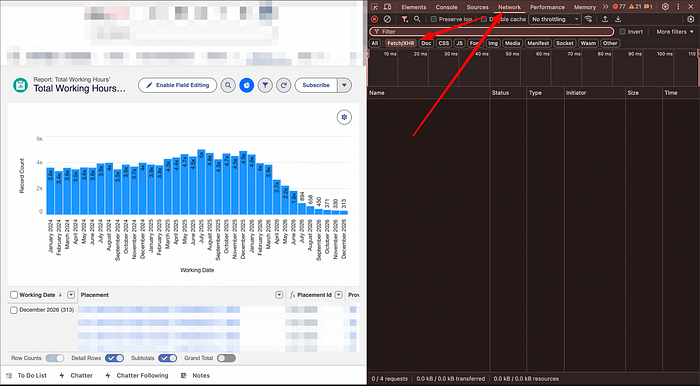The width and height of the screenshot is (700, 386).
Task: Enable Disable cache checkbox
Action: point(484,19)
